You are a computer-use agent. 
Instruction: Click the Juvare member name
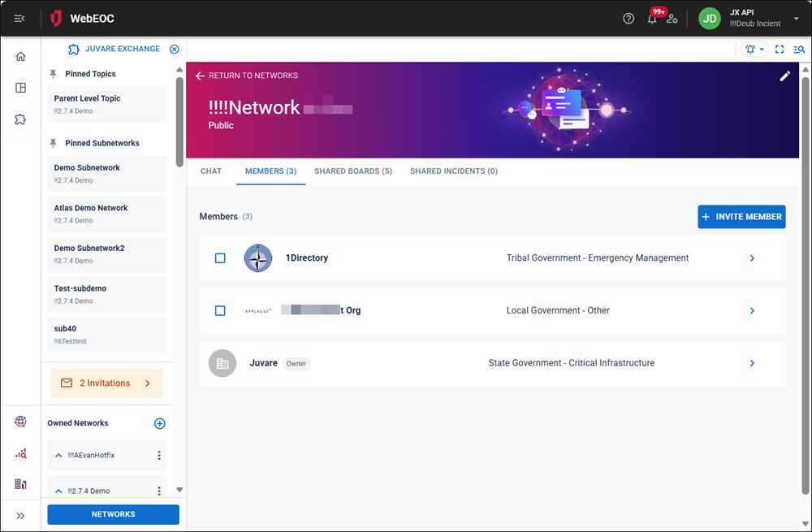pyautogui.click(x=264, y=363)
